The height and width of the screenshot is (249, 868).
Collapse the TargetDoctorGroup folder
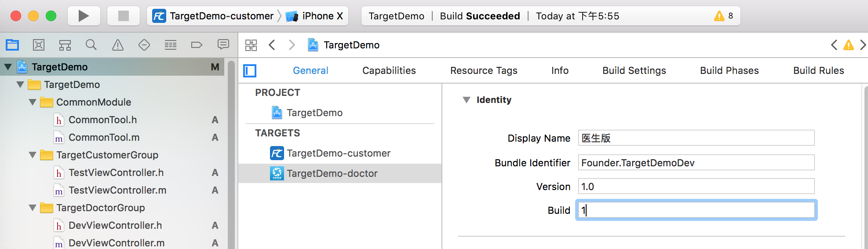(33, 208)
